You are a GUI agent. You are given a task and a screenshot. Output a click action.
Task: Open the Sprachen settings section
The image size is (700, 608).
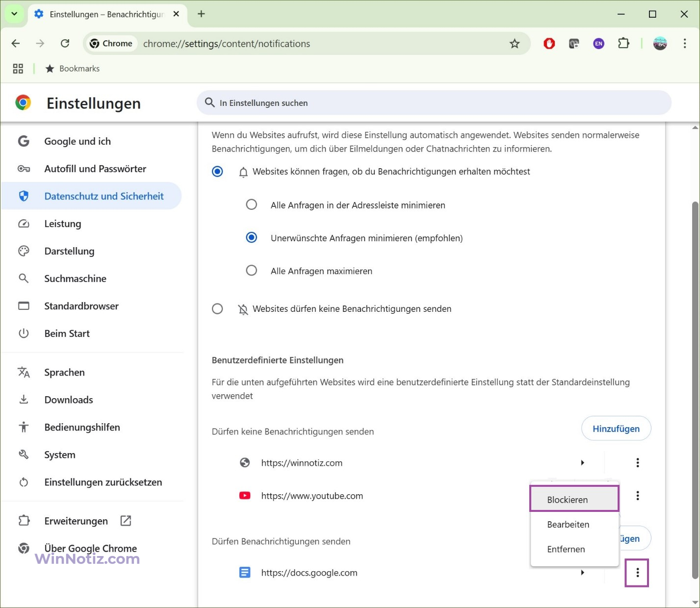(x=92, y=372)
